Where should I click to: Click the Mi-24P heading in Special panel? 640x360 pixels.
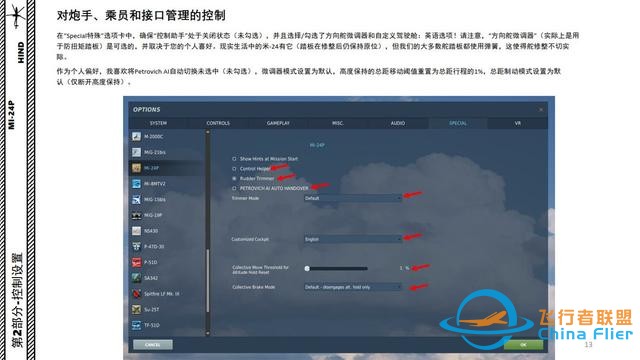pyautogui.click(x=317, y=145)
